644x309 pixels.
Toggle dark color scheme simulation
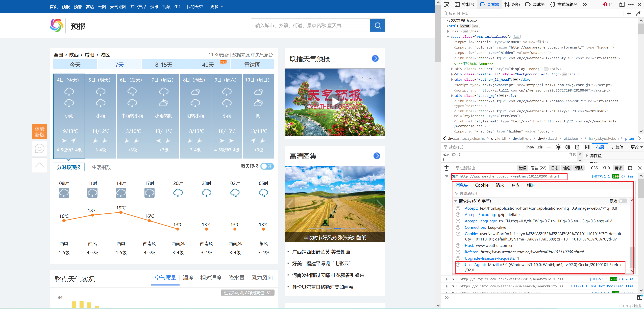point(568,147)
